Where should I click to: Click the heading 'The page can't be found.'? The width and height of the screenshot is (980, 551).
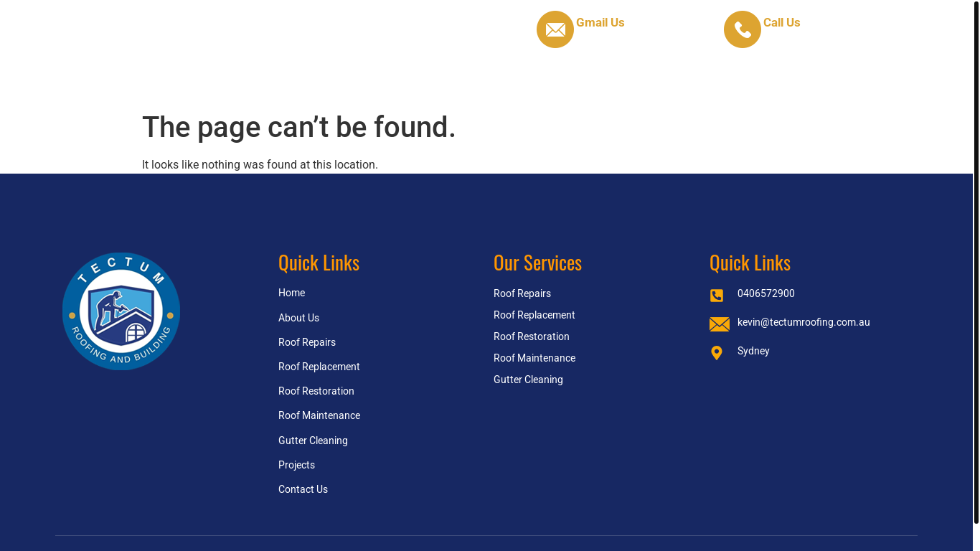(299, 127)
